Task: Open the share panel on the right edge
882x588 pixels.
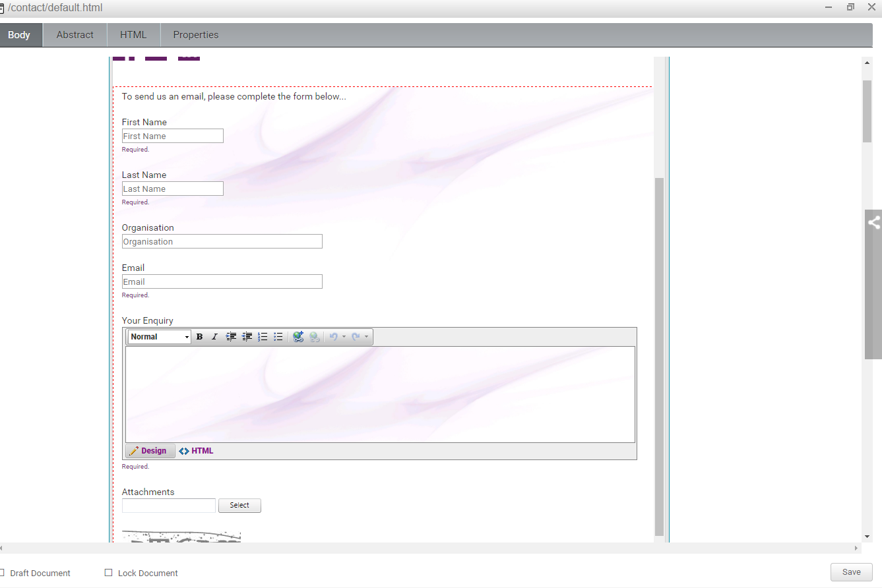Action: (875, 222)
